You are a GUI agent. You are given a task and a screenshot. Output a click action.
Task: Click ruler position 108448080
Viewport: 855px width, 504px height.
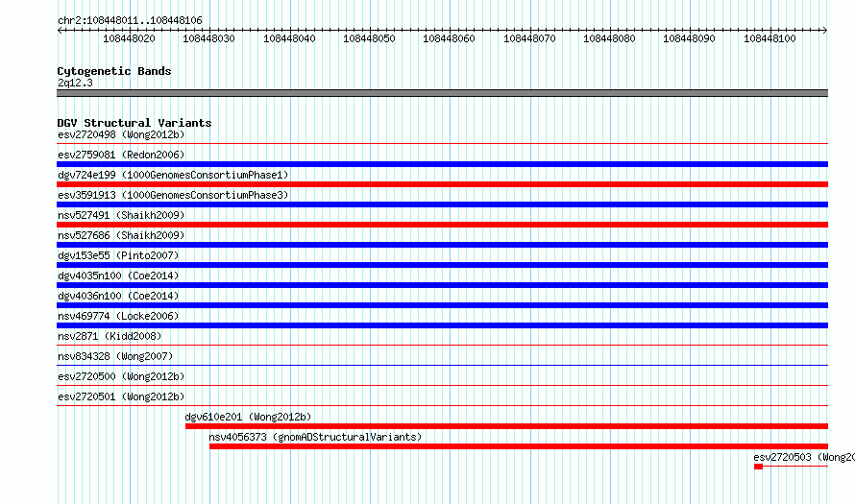tap(609, 38)
